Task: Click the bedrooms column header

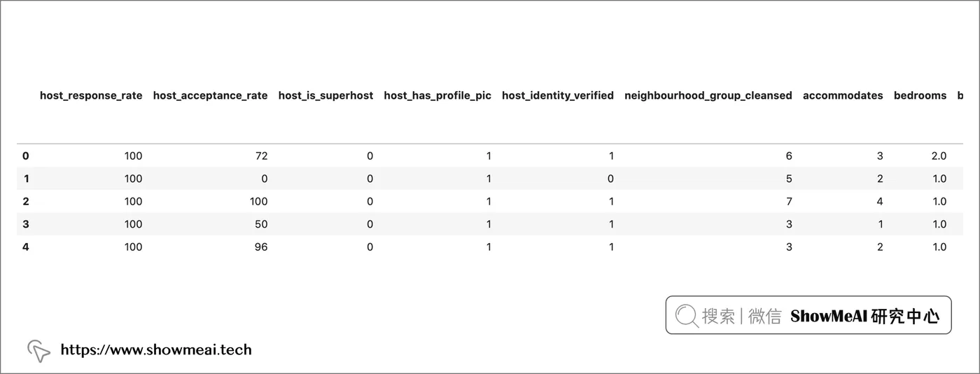Action: pos(920,95)
